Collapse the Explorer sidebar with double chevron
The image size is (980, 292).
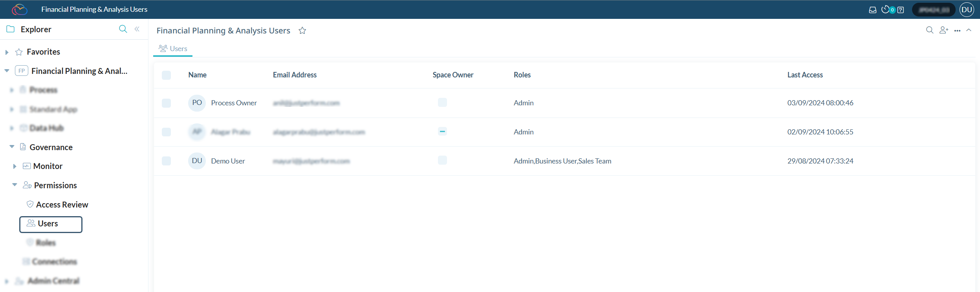pos(137,29)
